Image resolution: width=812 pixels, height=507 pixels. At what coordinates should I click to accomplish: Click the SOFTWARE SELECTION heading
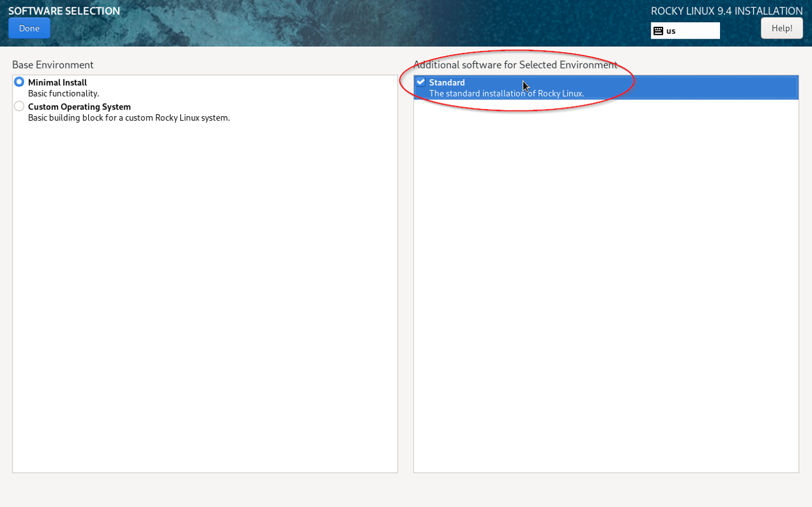[64, 10]
